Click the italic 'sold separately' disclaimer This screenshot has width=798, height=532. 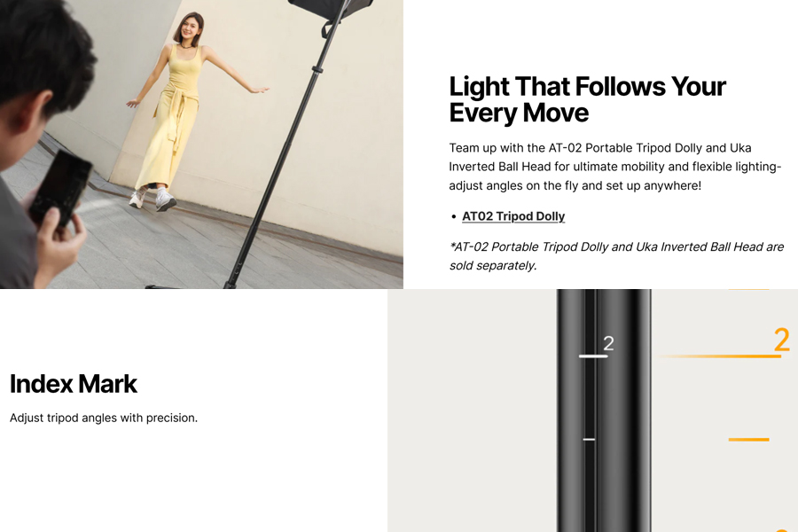click(616, 256)
